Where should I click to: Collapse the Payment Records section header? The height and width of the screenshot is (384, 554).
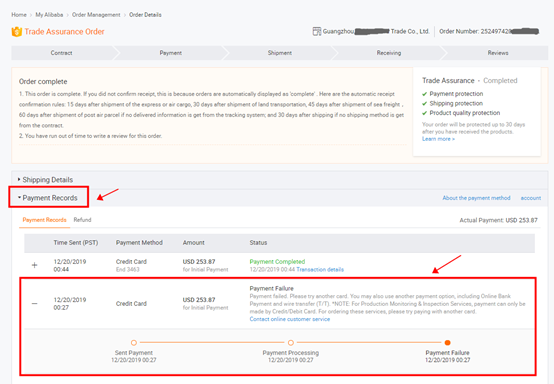tap(48, 198)
